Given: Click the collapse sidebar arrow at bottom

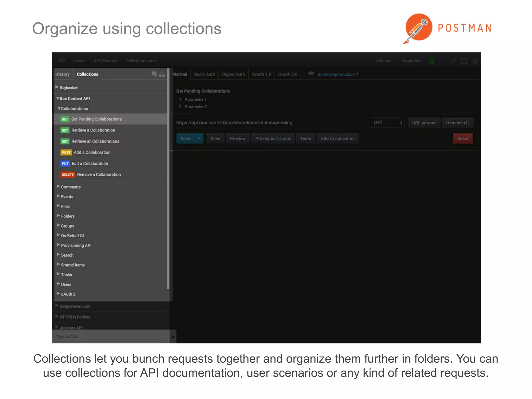Looking at the screenshot, I should click(x=173, y=337).
